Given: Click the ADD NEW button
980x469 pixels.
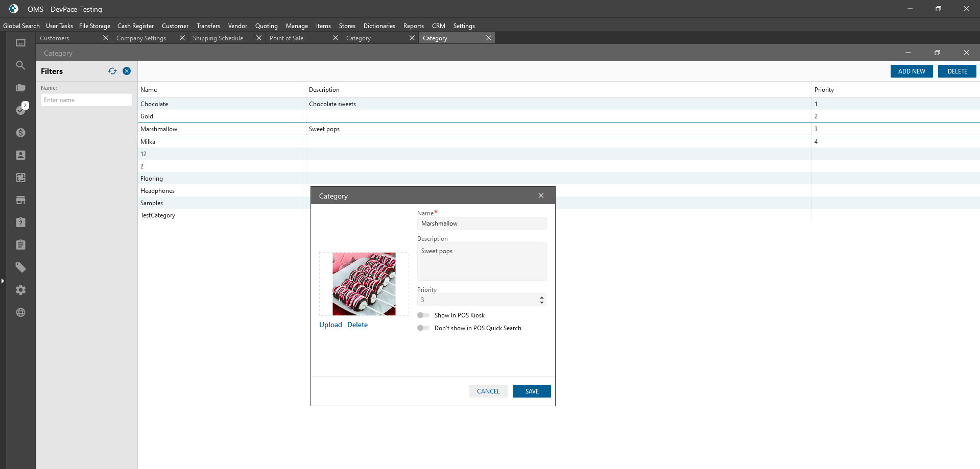Looking at the screenshot, I should 912,71.
